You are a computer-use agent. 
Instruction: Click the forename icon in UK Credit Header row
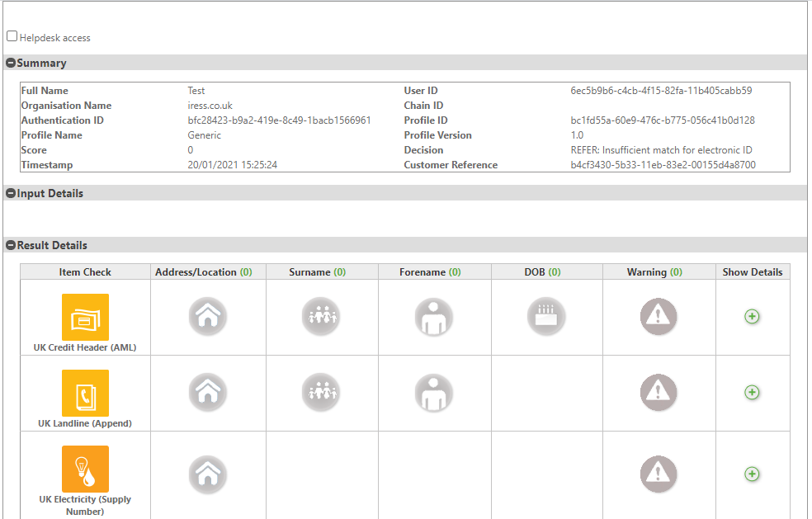(x=434, y=316)
